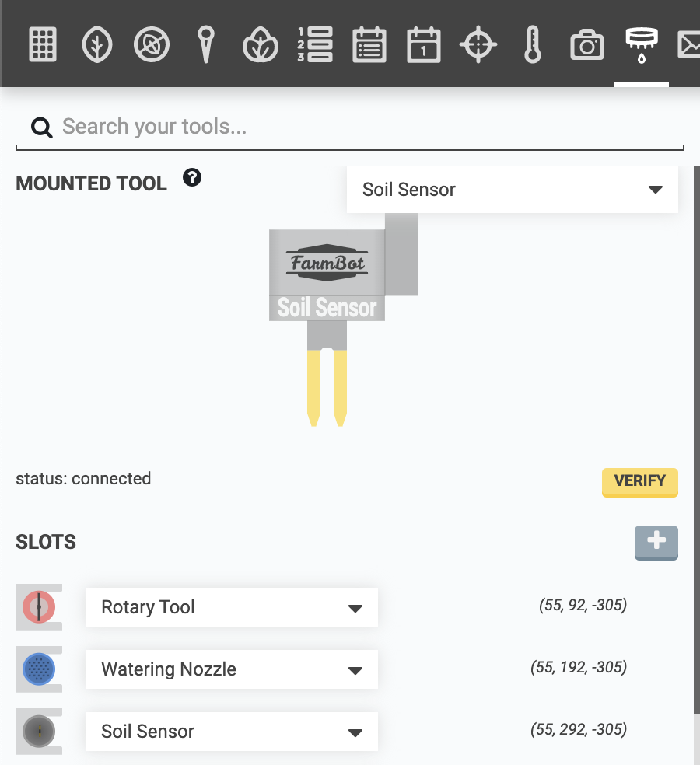700x765 pixels.
Task: Open the Sensors thermometer icon
Action: (532, 44)
